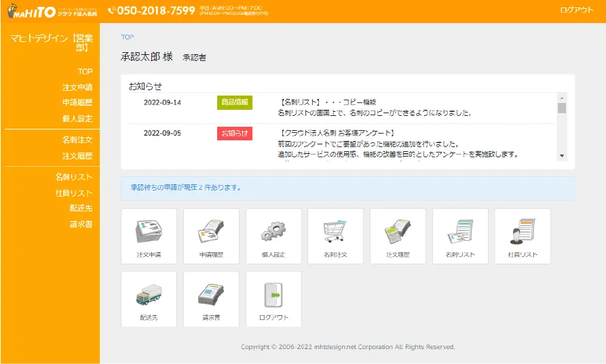Click ログアウト link in top header

pos(577,10)
